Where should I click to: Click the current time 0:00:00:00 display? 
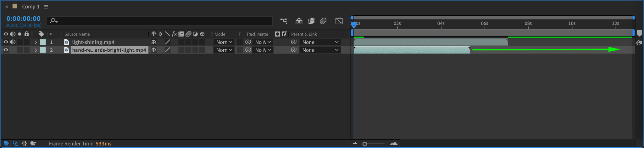(x=24, y=19)
